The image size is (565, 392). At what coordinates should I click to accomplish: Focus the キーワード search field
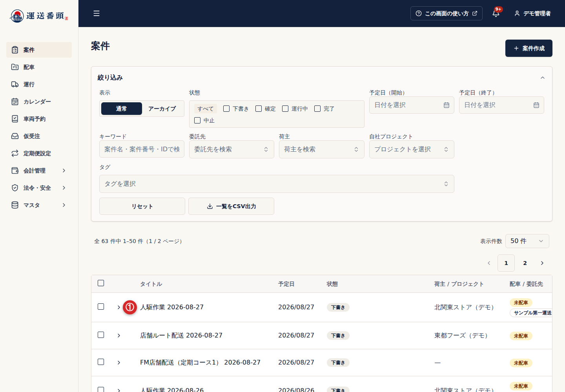click(x=142, y=149)
